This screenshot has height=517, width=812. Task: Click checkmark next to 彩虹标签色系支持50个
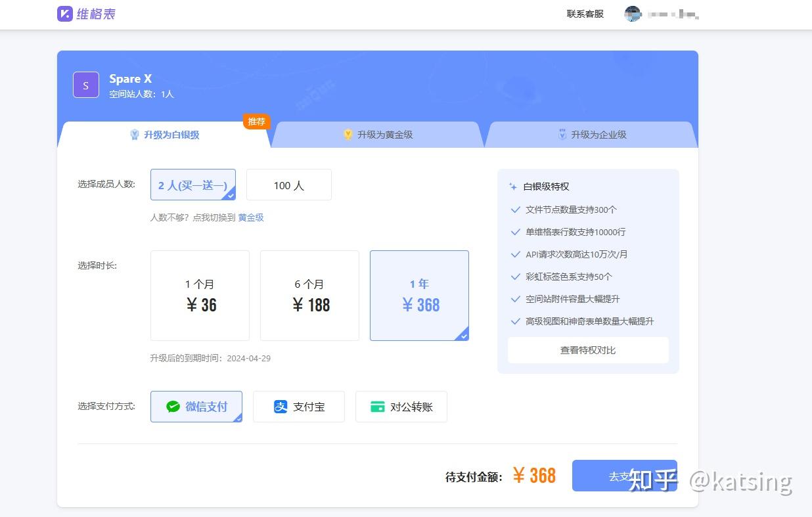point(516,277)
